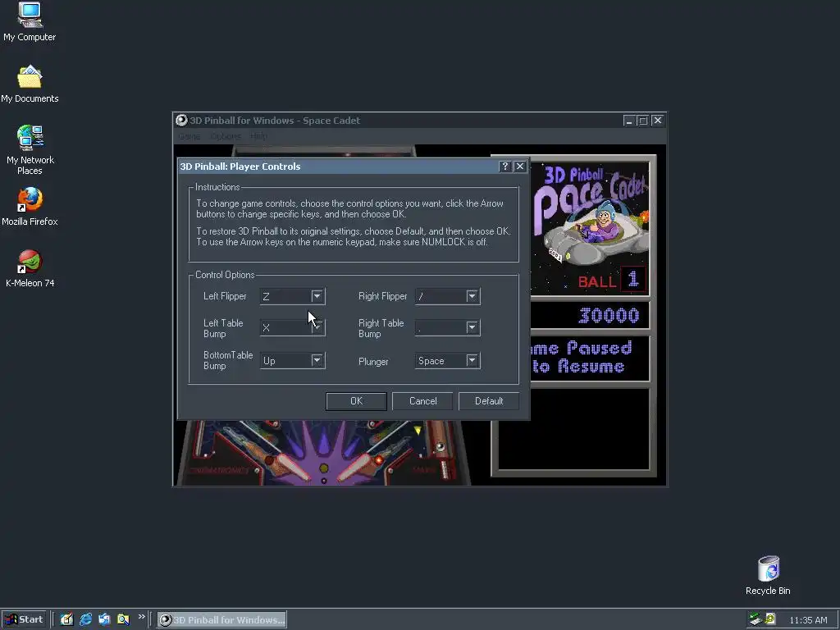The height and width of the screenshot is (630, 840).
Task: Open the Options menu in pinball window
Action: click(x=226, y=136)
